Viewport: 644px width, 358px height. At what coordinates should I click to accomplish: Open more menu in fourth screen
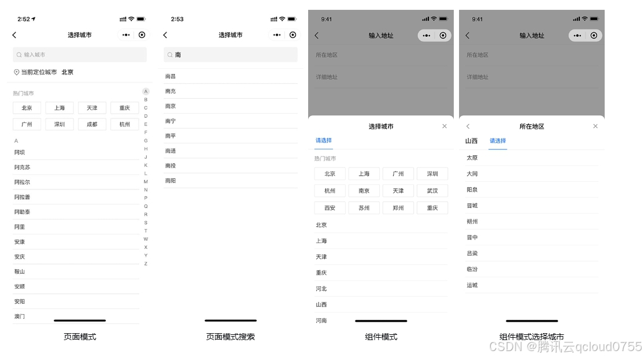click(578, 36)
